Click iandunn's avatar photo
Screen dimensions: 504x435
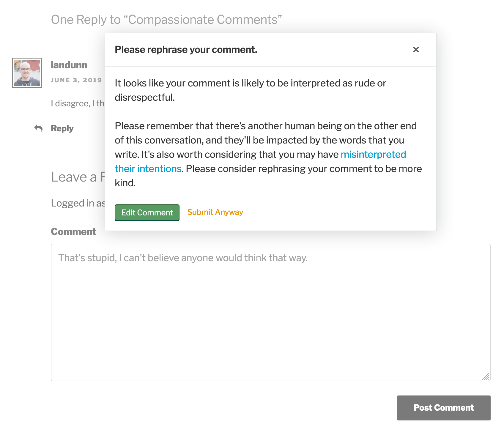tap(27, 73)
